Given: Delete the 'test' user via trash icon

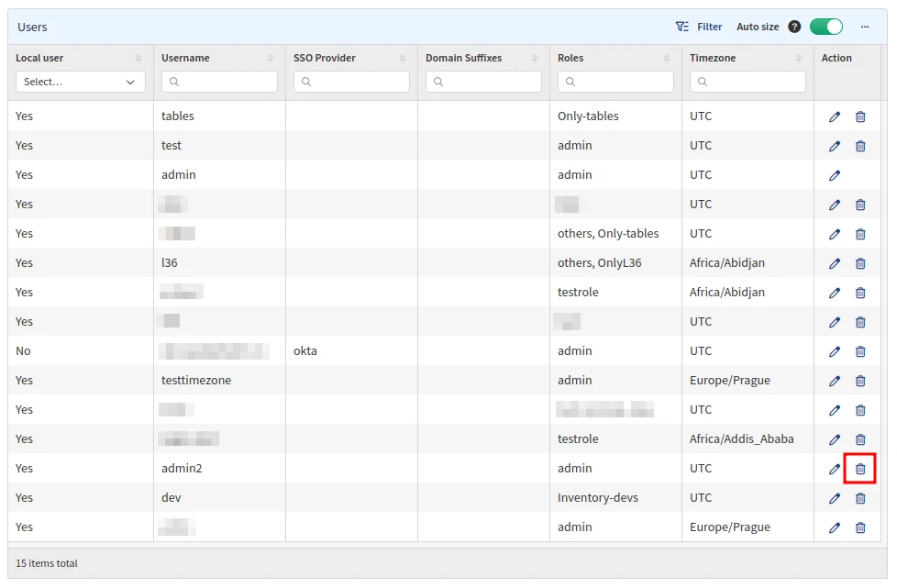Looking at the screenshot, I should (x=860, y=146).
